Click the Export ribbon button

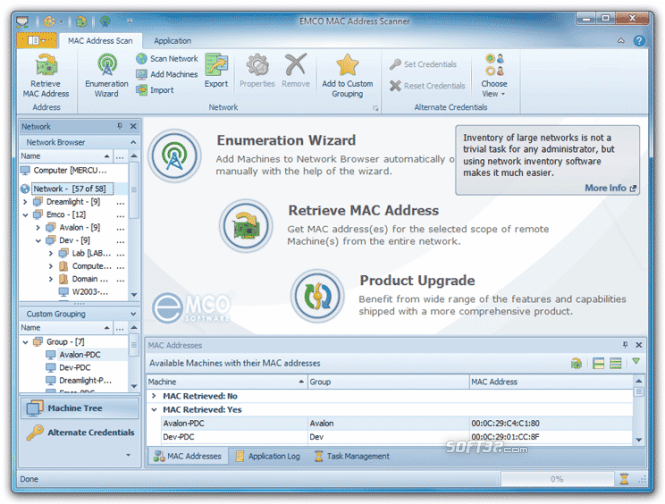click(216, 71)
